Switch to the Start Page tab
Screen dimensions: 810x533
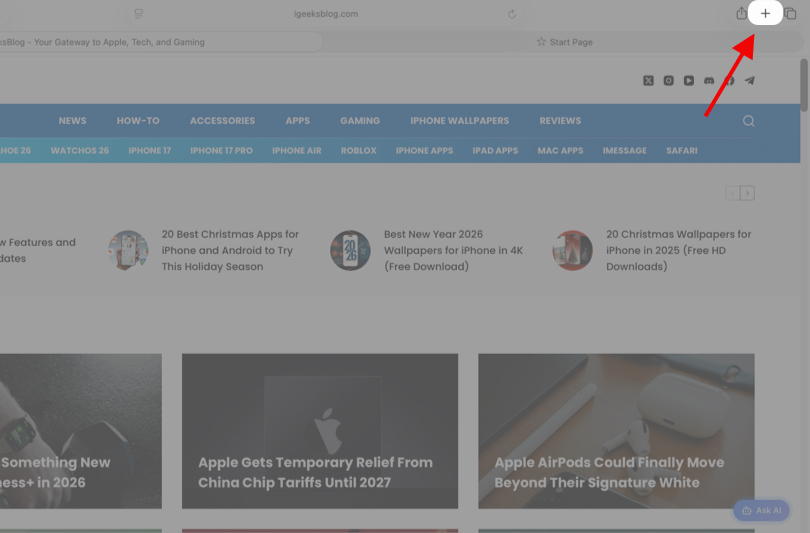point(564,42)
